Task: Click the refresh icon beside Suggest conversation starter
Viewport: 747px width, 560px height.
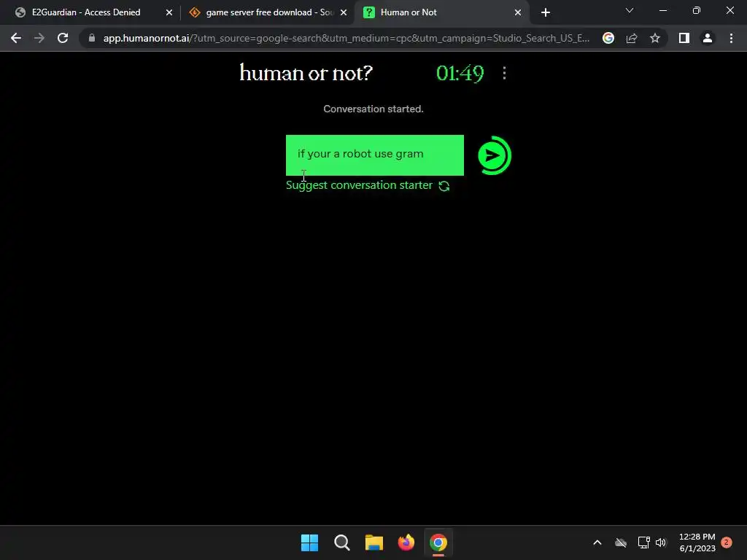Action: [444, 186]
